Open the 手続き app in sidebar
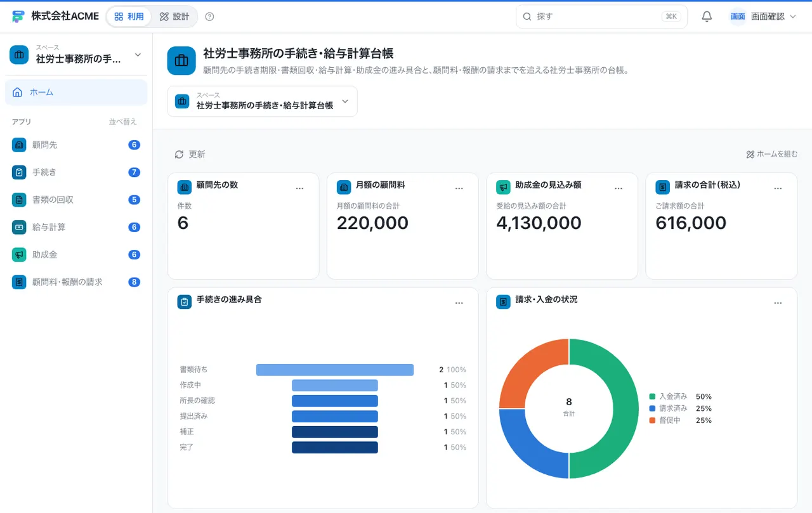Screen dimensions: 812x513 76,172
